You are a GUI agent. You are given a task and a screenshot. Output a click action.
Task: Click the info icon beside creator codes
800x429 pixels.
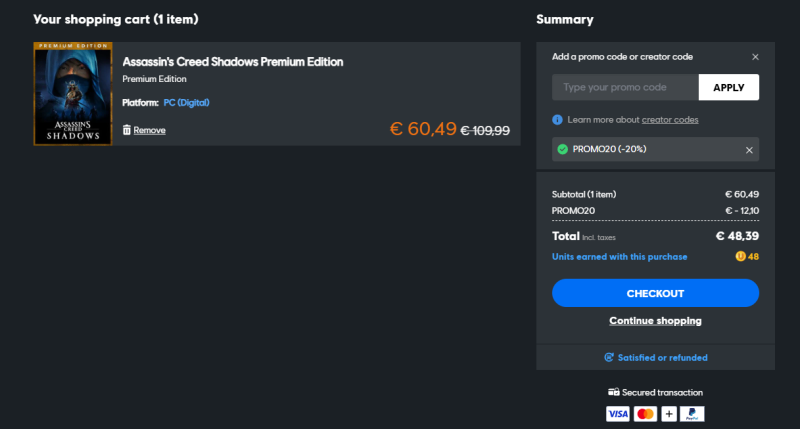pos(557,120)
